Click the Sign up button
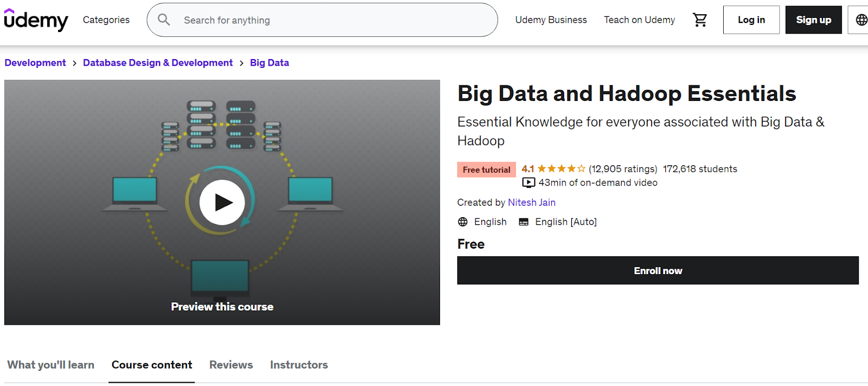The image size is (868, 386). tap(813, 20)
